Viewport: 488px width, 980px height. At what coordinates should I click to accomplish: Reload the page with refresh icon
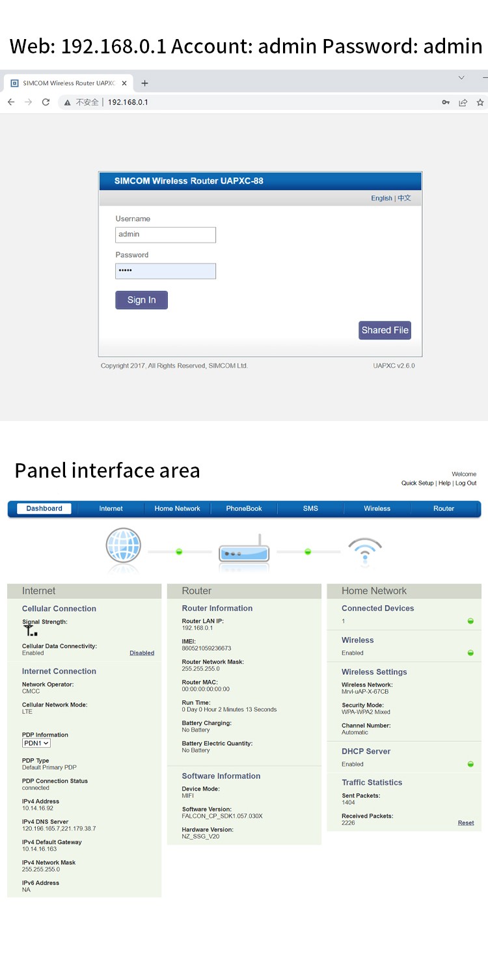click(46, 102)
